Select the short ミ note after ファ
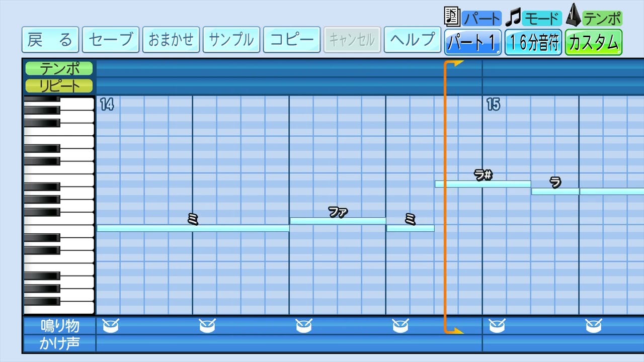 pyautogui.click(x=411, y=228)
